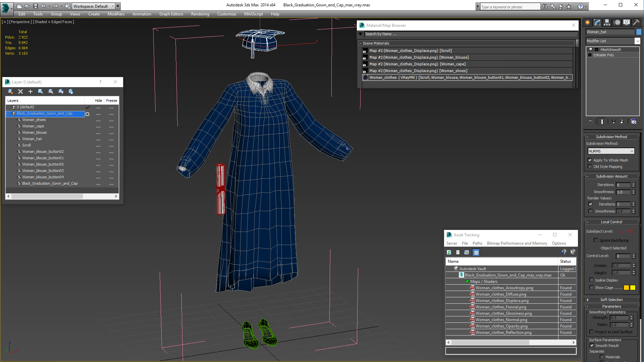Open the Rendering menu
The width and height of the screenshot is (644, 362).
[200, 14]
